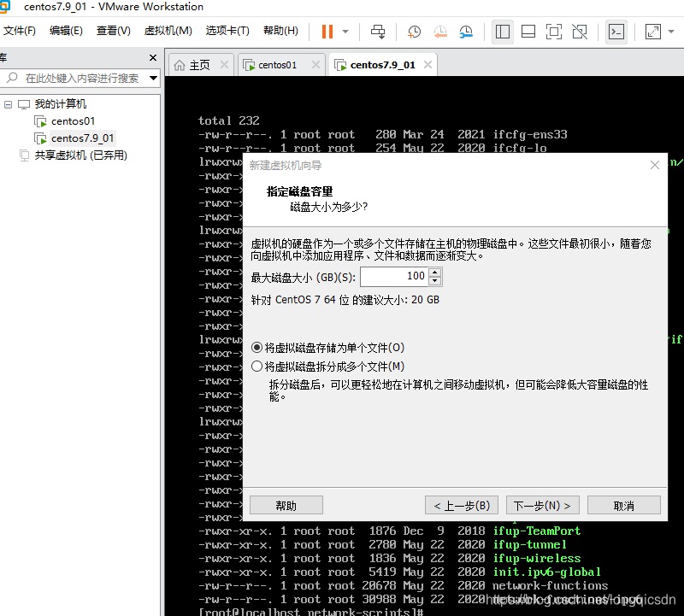684x616 pixels.
Task: Toggle the thumbnail bar view icon
Action: click(x=528, y=32)
